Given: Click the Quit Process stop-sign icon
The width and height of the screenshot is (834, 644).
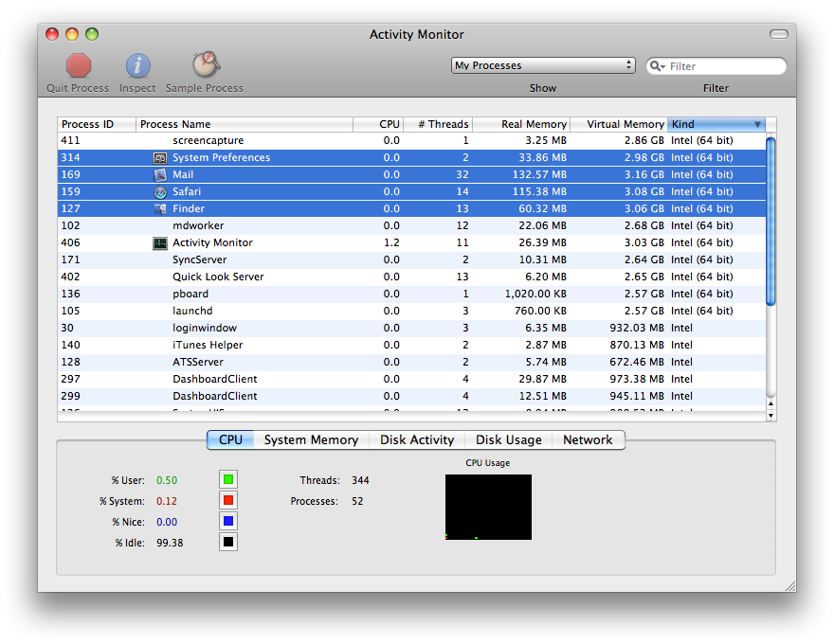Looking at the screenshot, I should point(78,65).
